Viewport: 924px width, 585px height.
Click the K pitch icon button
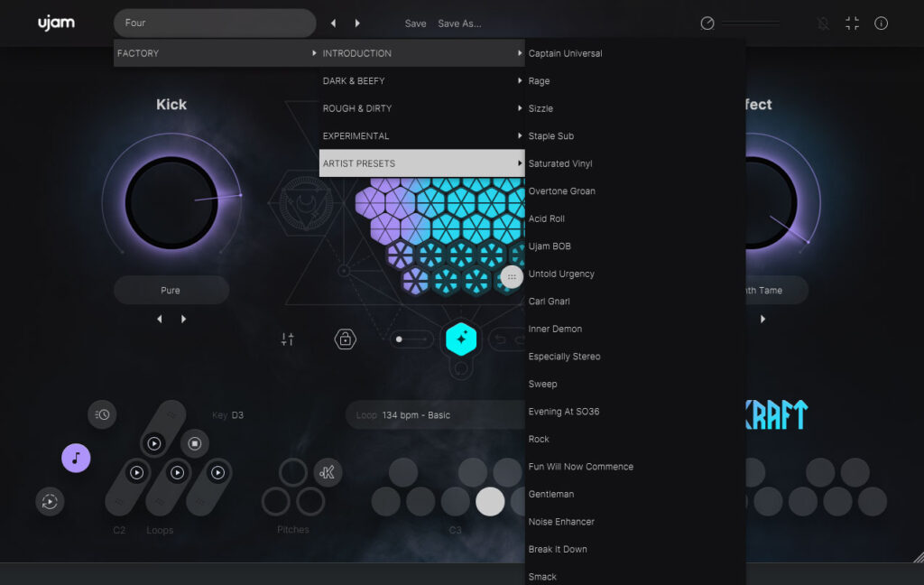pyautogui.click(x=328, y=472)
